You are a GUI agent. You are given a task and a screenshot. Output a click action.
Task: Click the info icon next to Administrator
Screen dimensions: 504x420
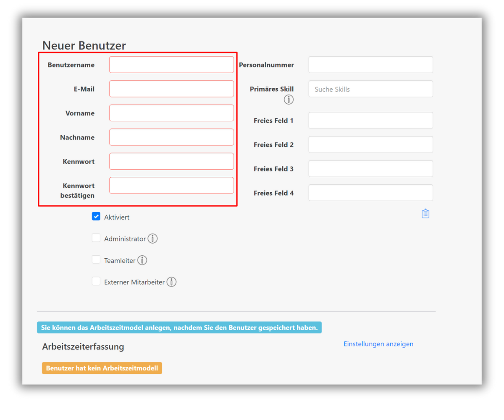[153, 239]
